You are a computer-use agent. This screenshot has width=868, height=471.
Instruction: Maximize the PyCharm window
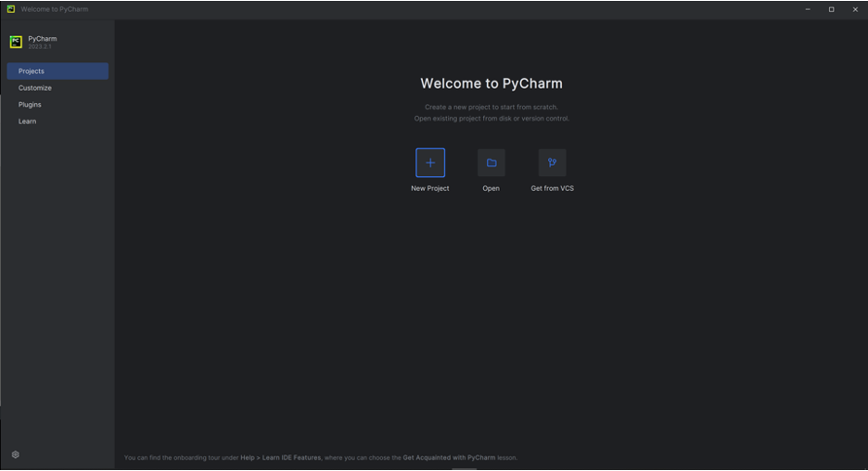(832, 9)
